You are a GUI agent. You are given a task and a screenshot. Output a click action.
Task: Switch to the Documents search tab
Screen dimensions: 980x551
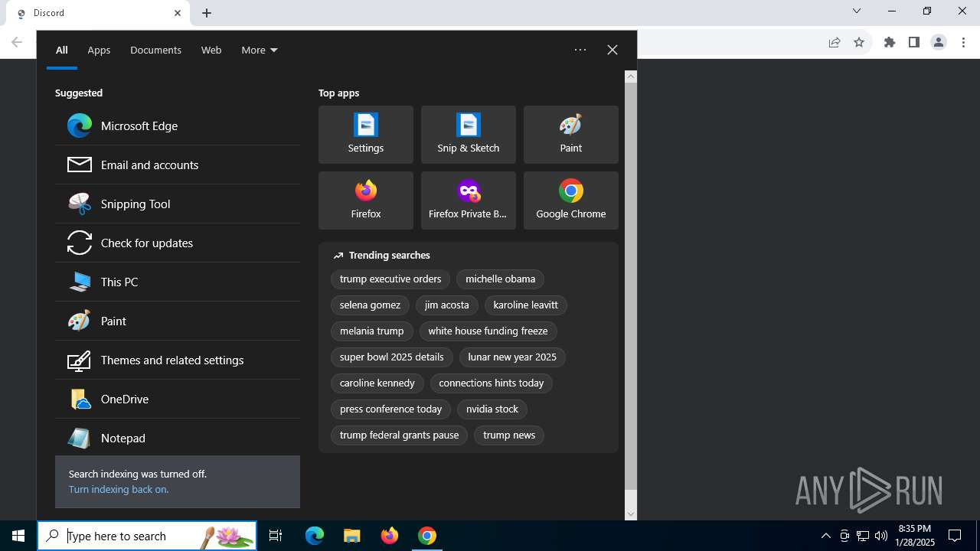(x=155, y=50)
